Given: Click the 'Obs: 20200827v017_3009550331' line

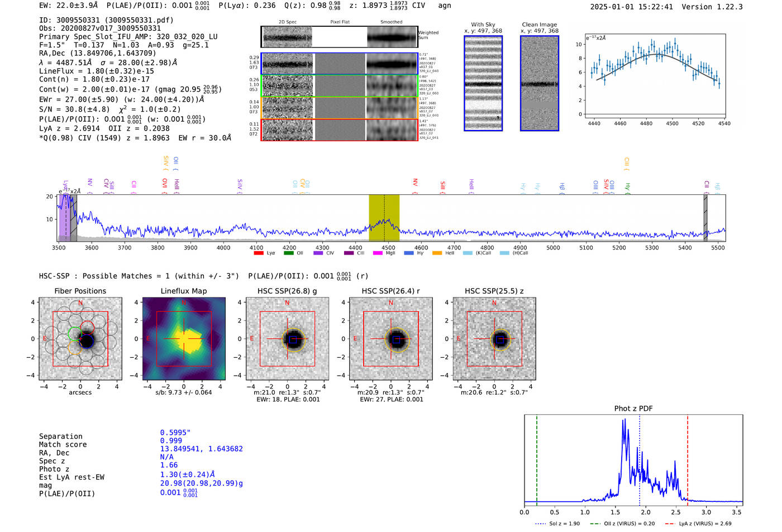Looking at the screenshot, I should click(x=100, y=28).
